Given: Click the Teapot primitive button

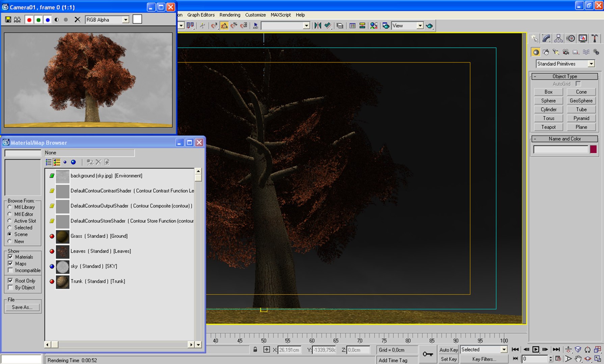Looking at the screenshot, I should [x=548, y=127].
